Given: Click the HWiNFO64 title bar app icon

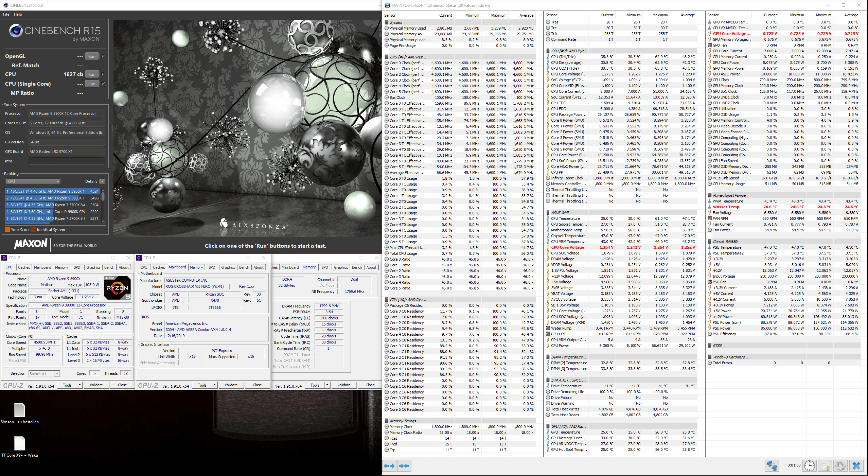Looking at the screenshot, I should pos(387,5).
